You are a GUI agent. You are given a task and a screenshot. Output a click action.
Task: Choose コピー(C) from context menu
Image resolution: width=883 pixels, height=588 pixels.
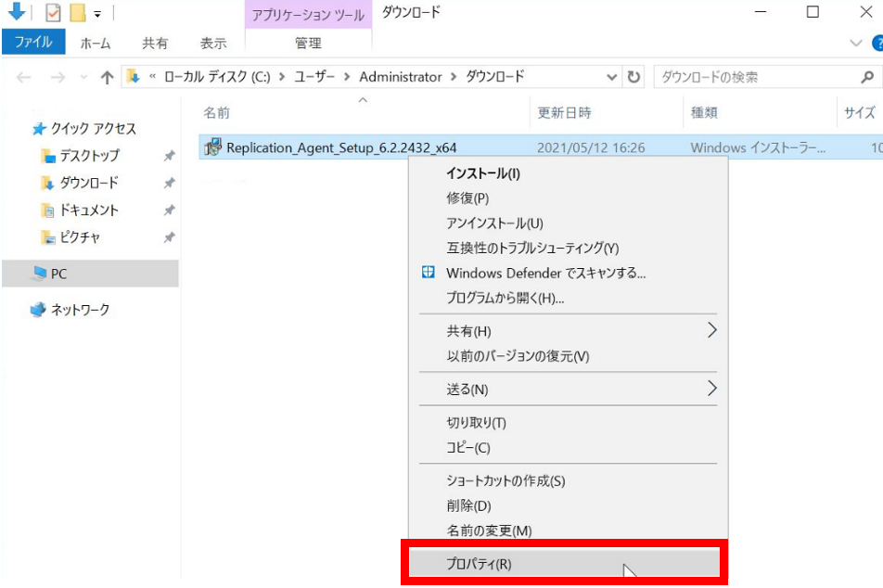(x=568, y=448)
